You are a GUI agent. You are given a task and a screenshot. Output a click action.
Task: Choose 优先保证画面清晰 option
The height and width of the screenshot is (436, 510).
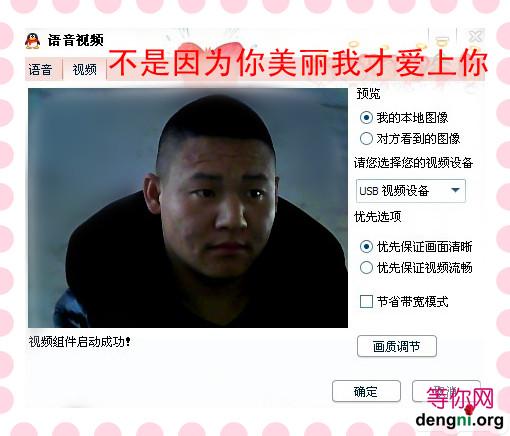(366, 247)
